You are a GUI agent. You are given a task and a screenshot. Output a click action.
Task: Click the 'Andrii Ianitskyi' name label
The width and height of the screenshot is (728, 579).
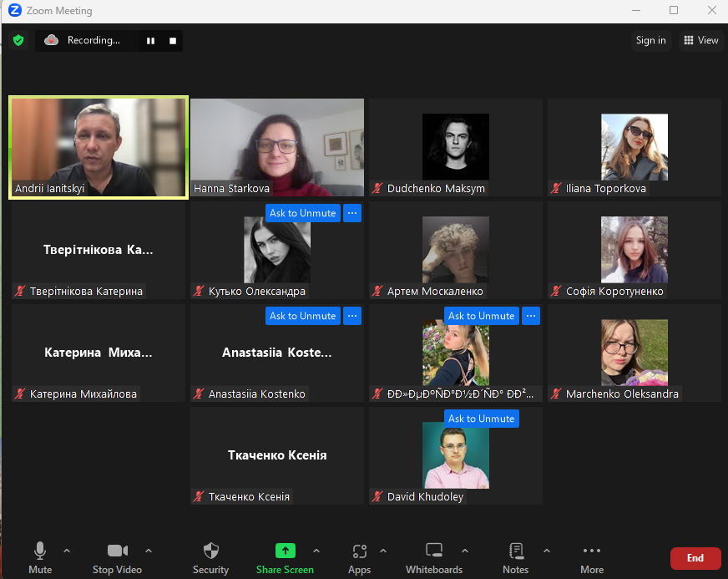click(50, 188)
